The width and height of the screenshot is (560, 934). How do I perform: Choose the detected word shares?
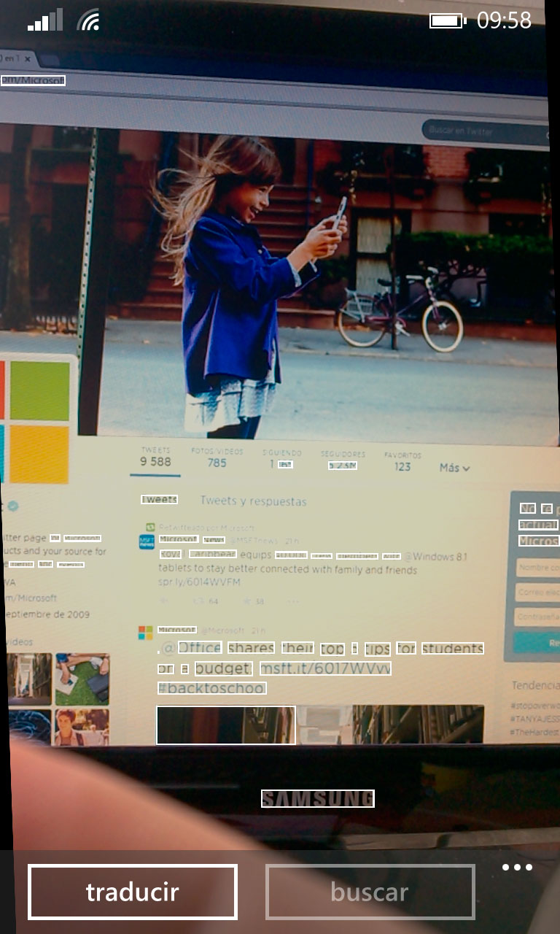tap(251, 648)
